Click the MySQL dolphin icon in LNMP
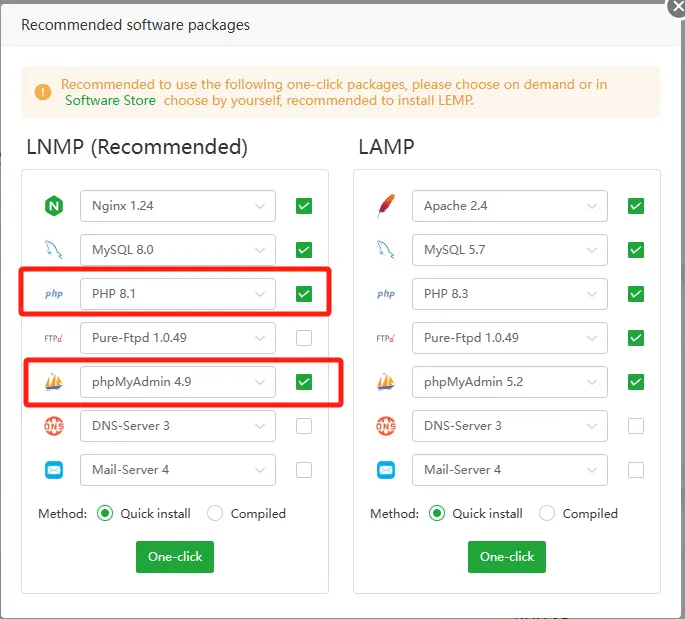Screen dimensions: 685x619 click(54, 250)
